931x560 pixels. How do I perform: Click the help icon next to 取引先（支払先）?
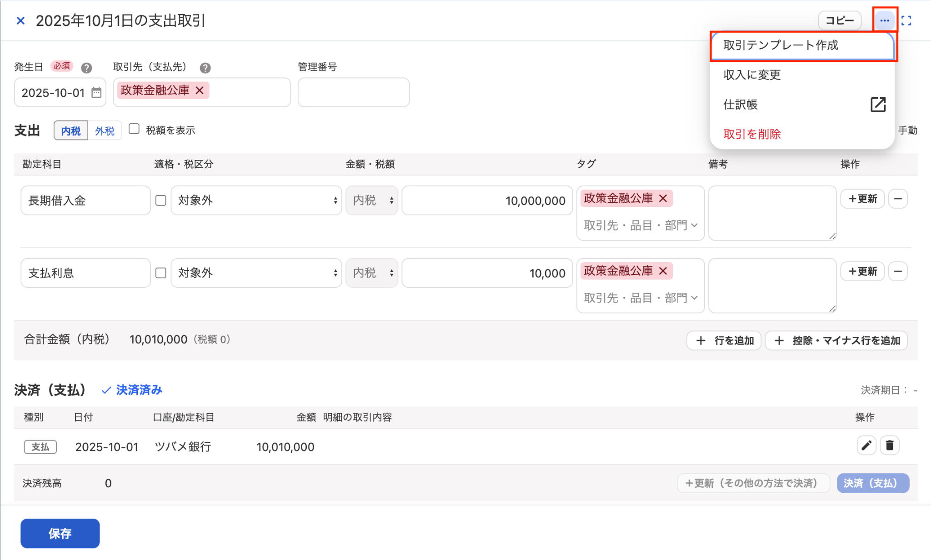[x=205, y=68]
